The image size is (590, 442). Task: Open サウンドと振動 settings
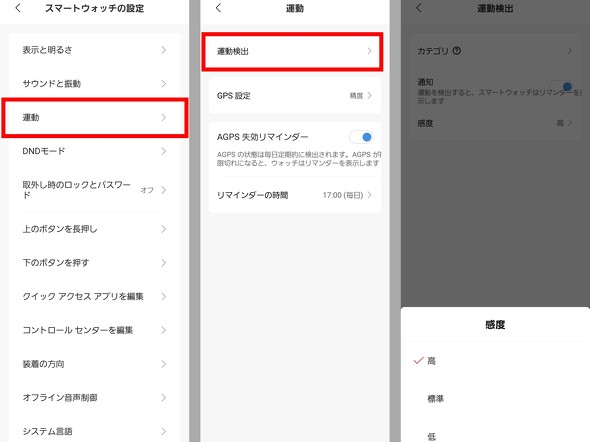pos(94,84)
